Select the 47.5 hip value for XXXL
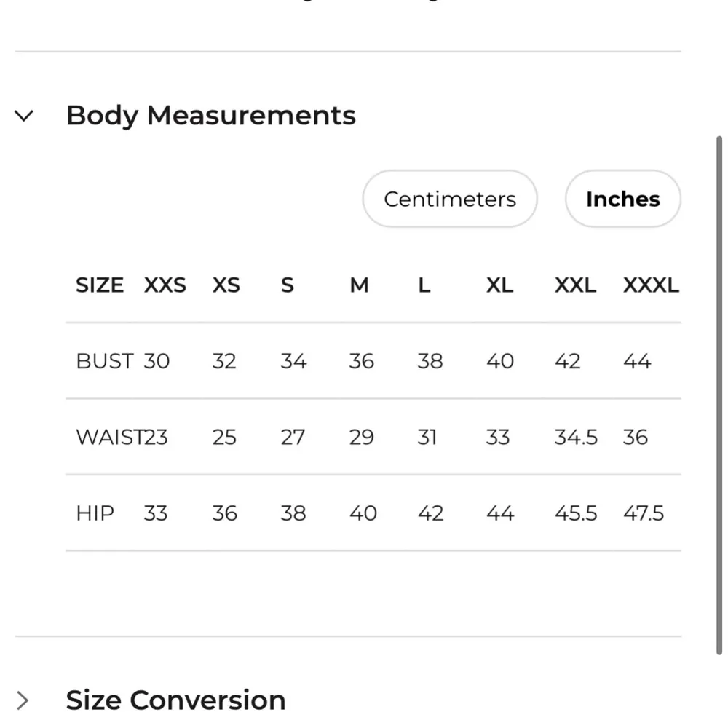The width and height of the screenshot is (728, 728). pos(644,513)
